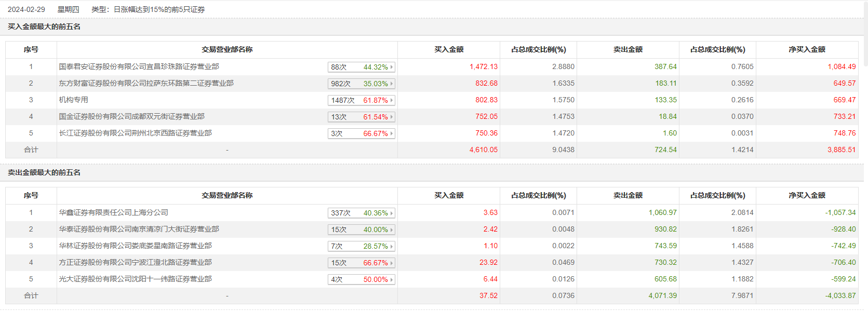868x311 pixels.
Task: Open 方正证券宁波江澄北路证券营业部 link
Action: (135, 262)
